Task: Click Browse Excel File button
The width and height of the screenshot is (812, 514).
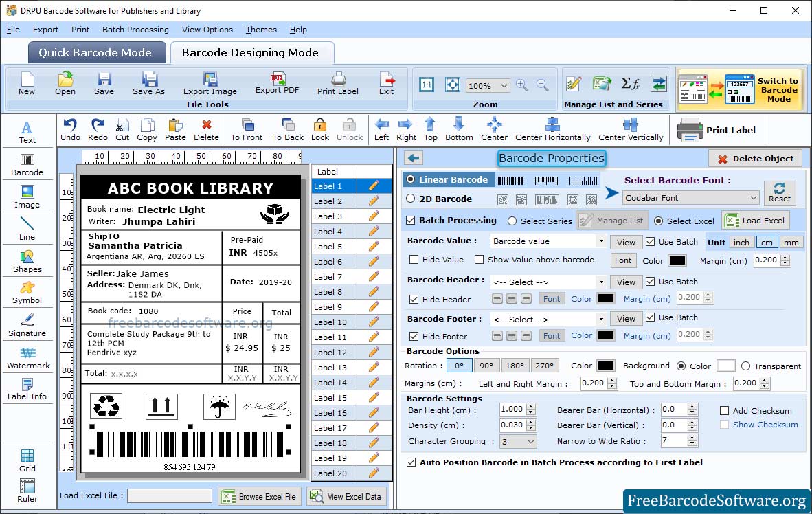Action: (x=258, y=496)
